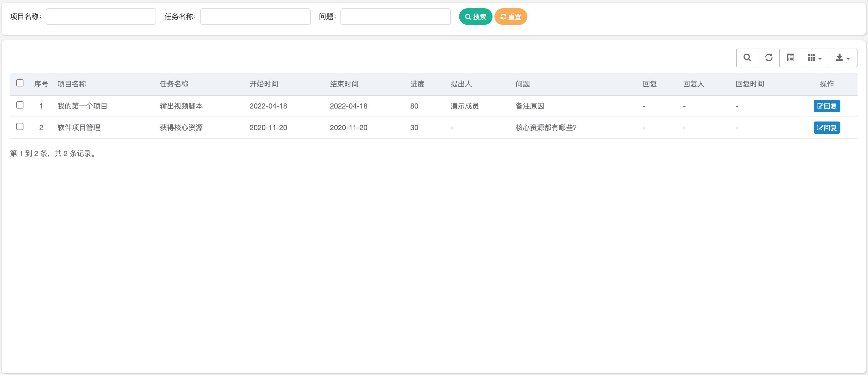Click the 任务名称 column header

point(174,84)
